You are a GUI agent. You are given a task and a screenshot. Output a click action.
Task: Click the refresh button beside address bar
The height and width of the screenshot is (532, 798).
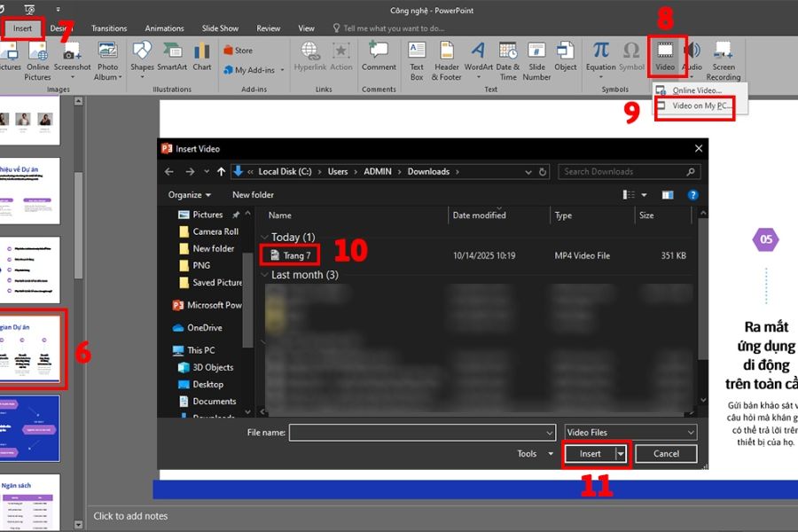543,172
